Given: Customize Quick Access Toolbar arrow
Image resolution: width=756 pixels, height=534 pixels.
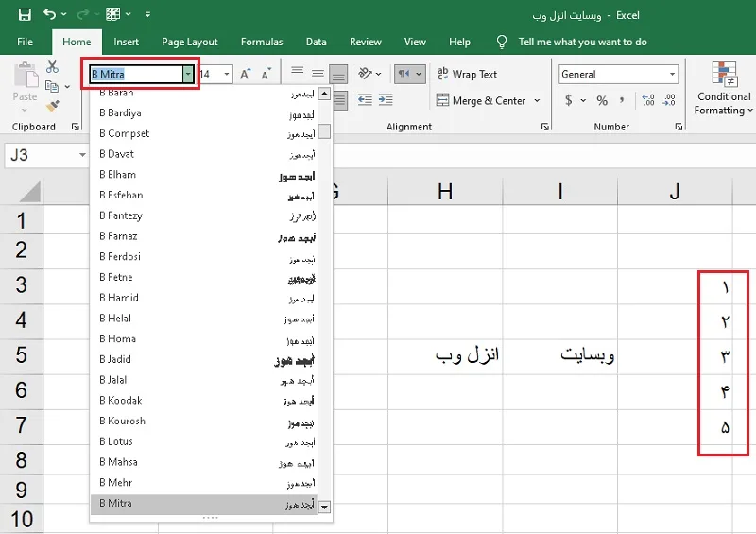Looking at the screenshot, I should (148, 14).
